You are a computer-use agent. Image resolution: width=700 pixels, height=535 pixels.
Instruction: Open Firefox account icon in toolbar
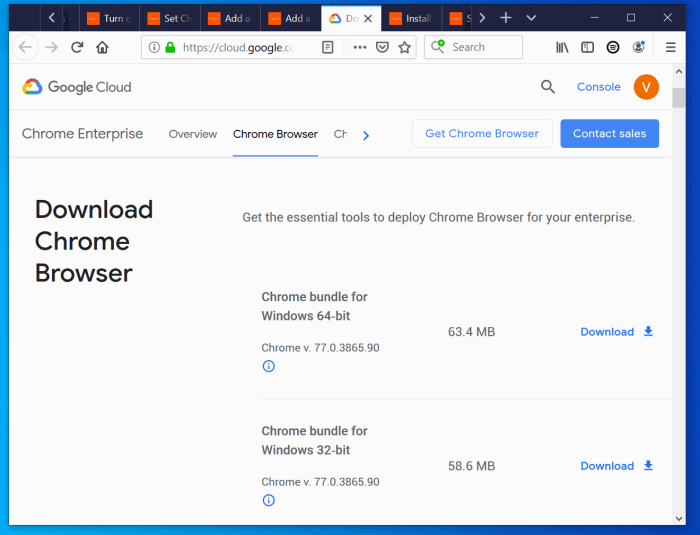(x=639, y=47)
